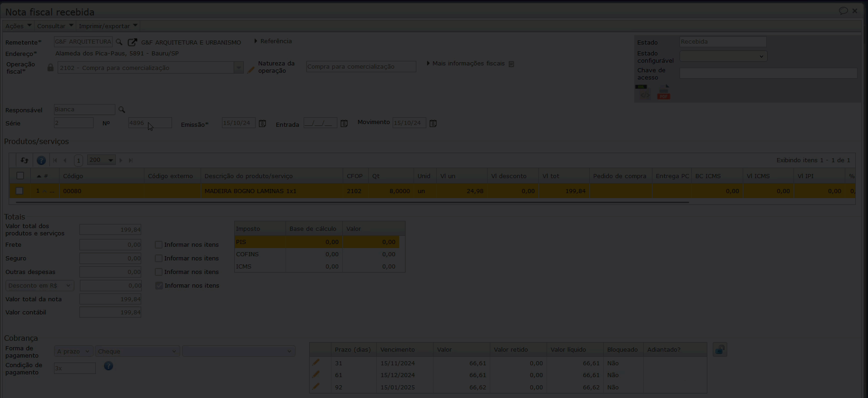
Task: Search for a Responsável with the magnifier
Action: click(122, 109)
